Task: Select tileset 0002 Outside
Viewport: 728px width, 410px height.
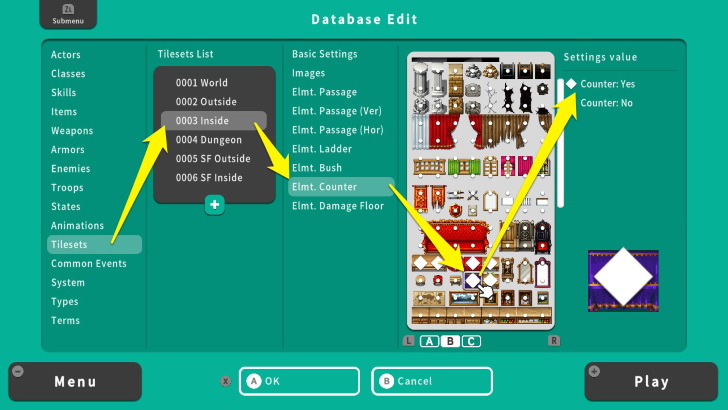Action: point(206,102)
